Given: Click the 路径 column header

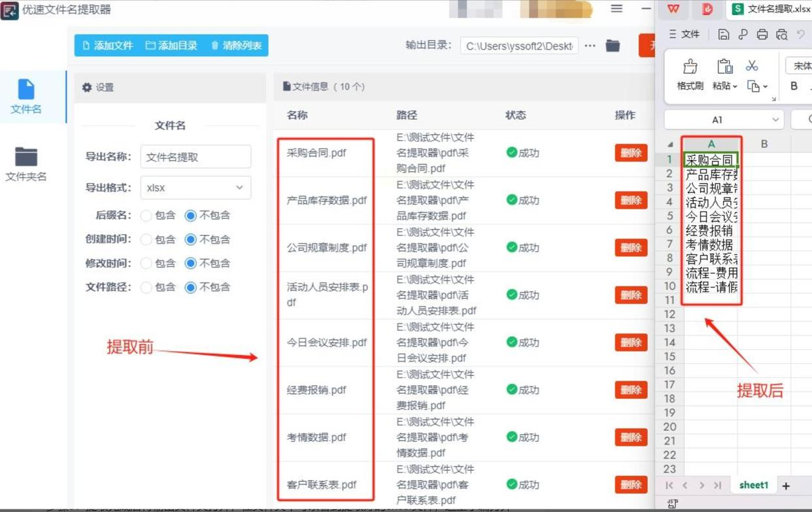Looking at the screenshot, I should pos(407,115).
